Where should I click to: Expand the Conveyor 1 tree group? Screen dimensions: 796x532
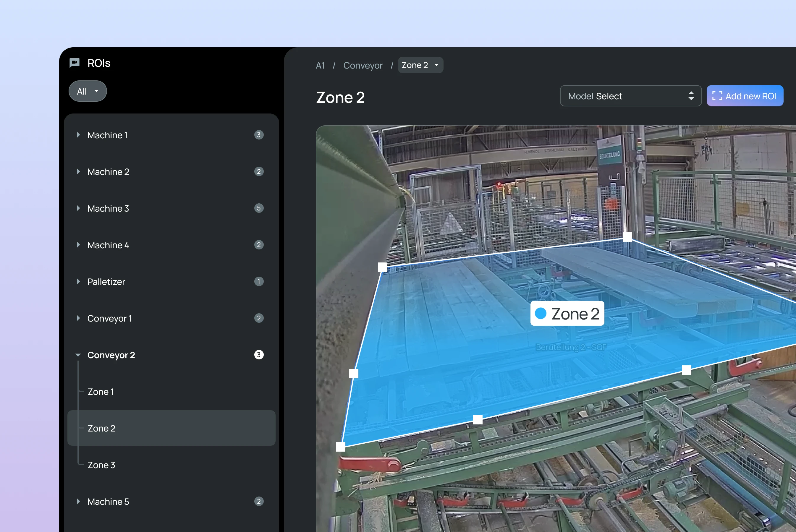pos(78,318)
